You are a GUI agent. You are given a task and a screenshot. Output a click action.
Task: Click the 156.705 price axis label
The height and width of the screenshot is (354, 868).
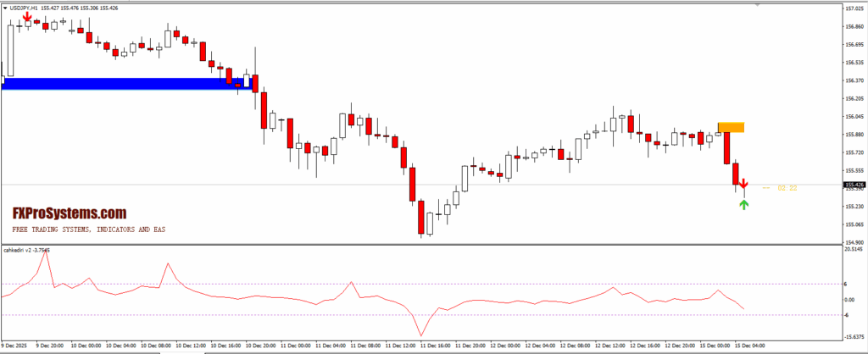click(x=854, y=45)
